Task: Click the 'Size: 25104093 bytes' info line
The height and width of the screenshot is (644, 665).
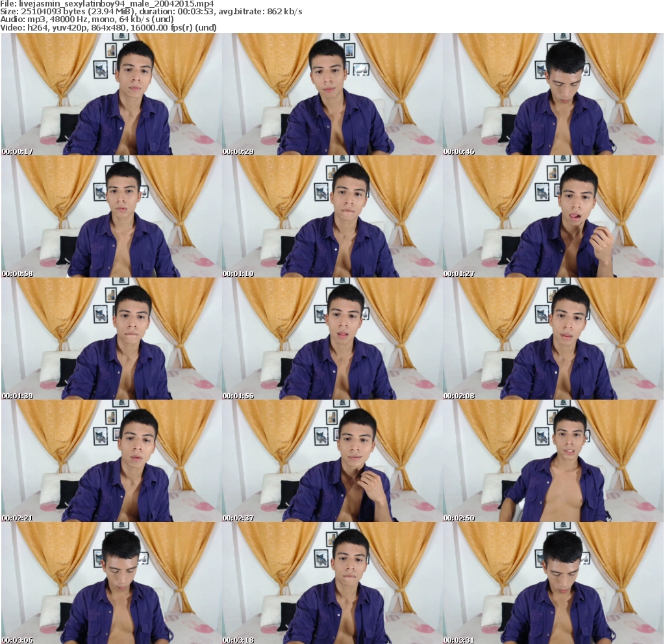Action: click(151, 12)
